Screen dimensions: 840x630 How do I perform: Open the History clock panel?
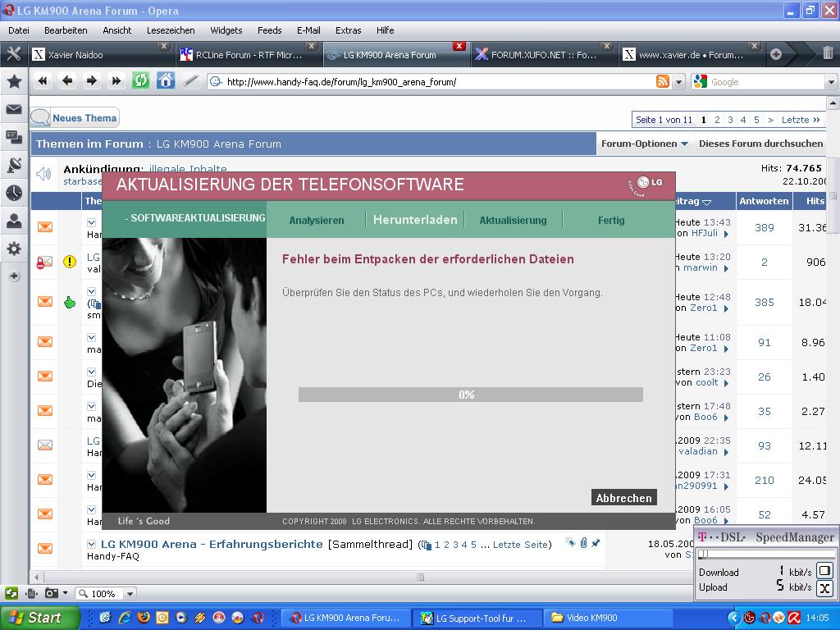coord(14,193)
